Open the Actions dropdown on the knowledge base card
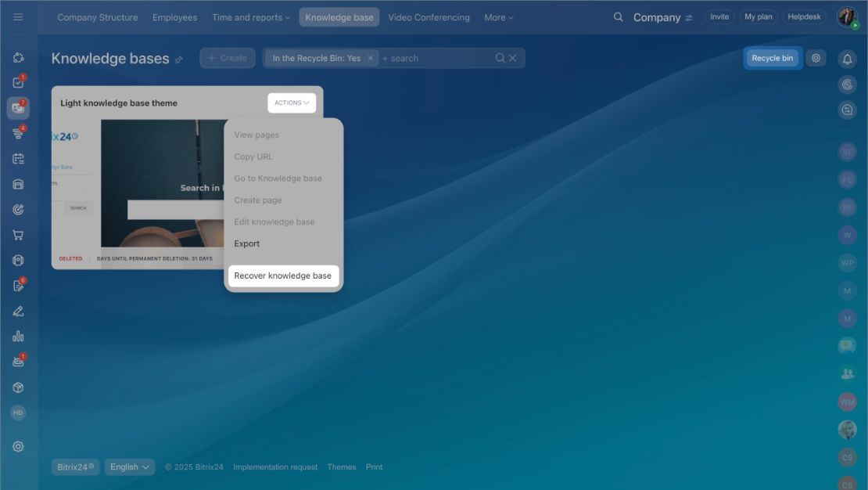This screenshot has width=868, height=490. (x=292, y=103)
